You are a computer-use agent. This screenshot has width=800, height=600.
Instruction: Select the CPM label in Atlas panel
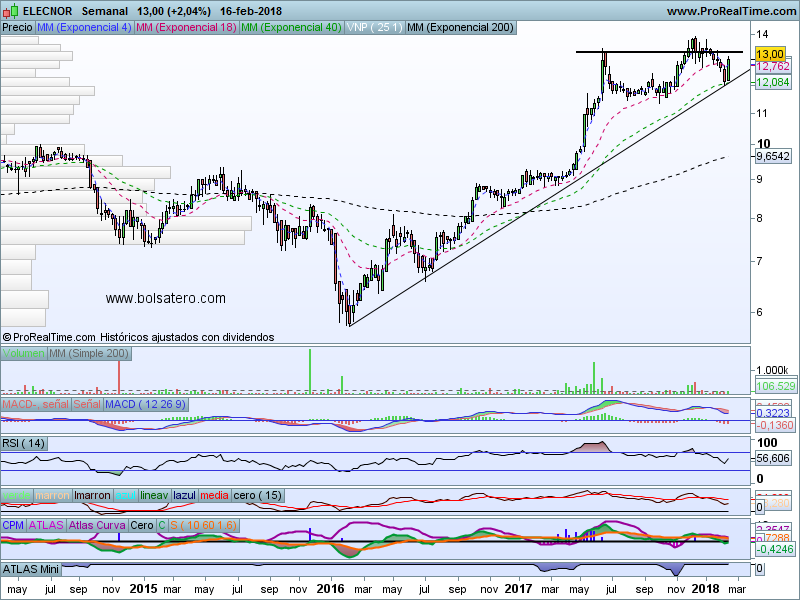(x=14, y=524)
